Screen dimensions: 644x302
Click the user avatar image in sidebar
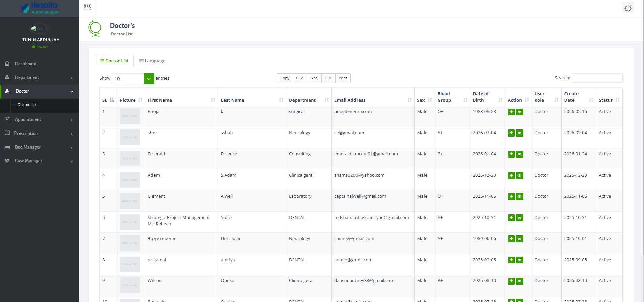click(40, 29)
